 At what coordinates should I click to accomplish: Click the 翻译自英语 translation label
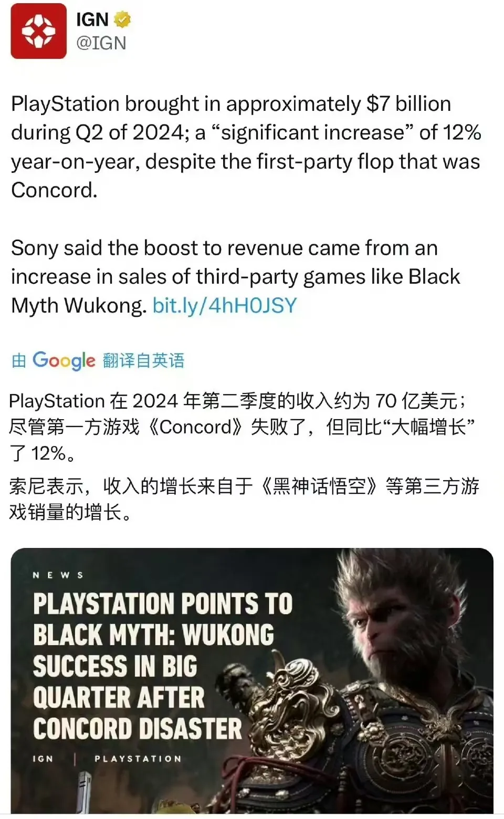pos(143,361)
